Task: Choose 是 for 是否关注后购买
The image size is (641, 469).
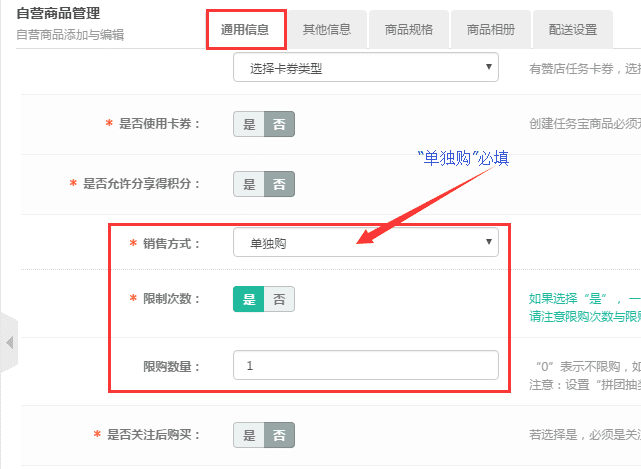Action: coord(249,435)
